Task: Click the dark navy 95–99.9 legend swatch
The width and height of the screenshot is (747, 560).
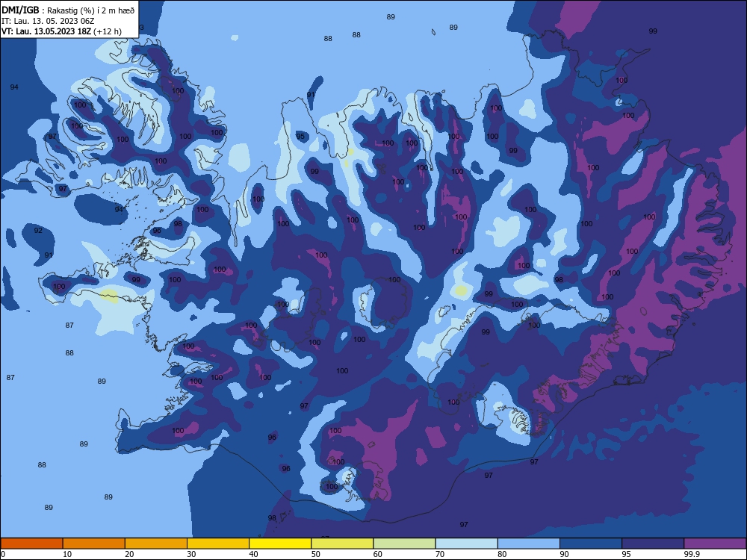Action: click(x=653, y=544)
